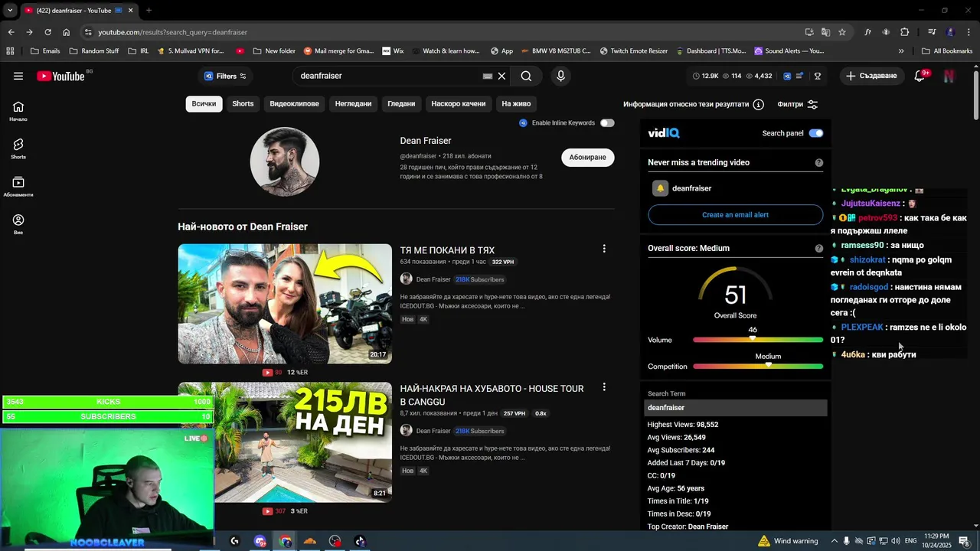This screenshot has height=551, width=980.
Task: Start voice search with the microphone icon
Action: [560, 76]
